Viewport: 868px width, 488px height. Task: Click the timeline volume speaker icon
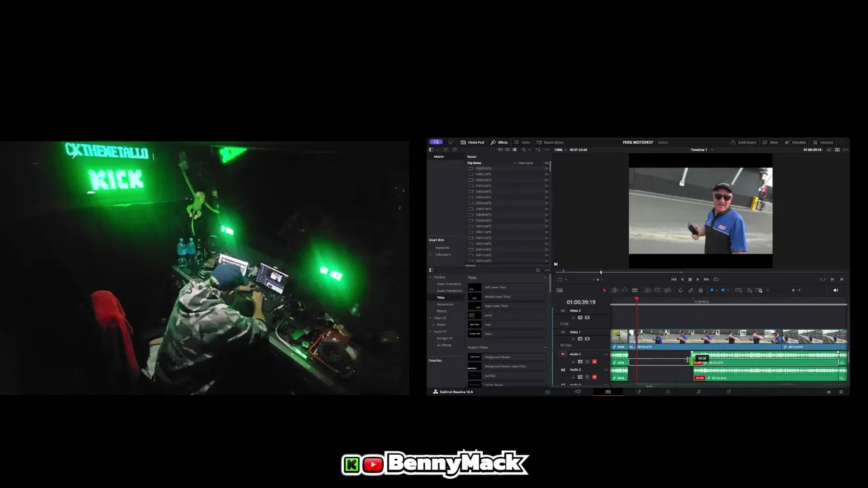click(835, 290)
